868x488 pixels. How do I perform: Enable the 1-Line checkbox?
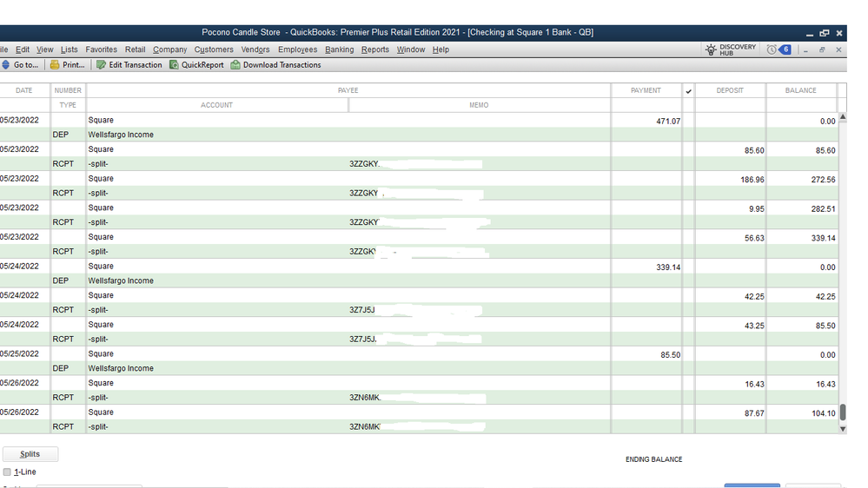tap(7, 472)
